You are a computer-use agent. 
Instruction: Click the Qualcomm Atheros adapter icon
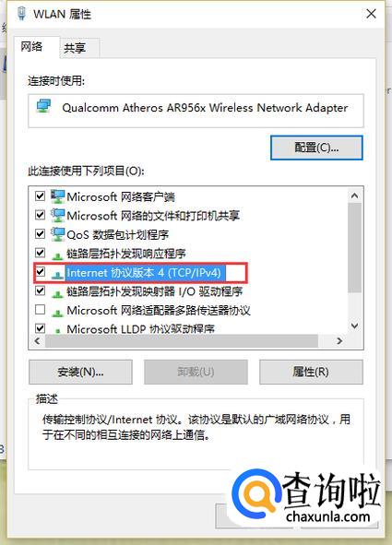[x=43, y=106]
